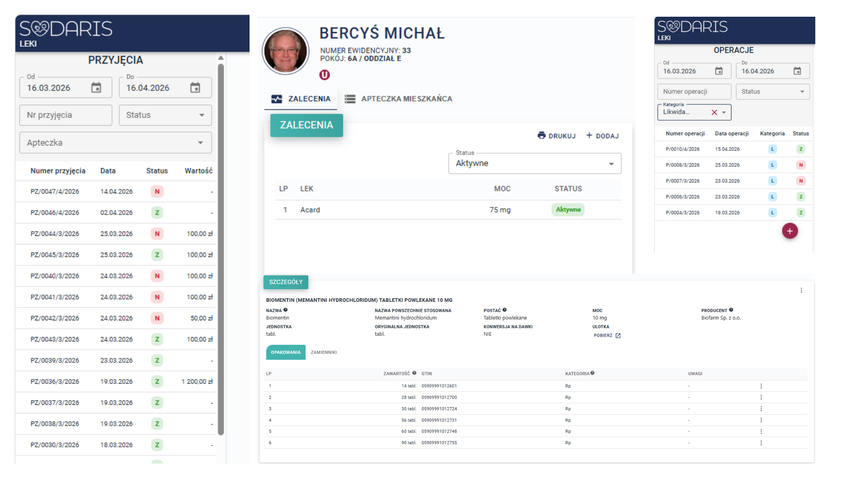Click the Dodaj button
Image resolution: width=868 pixels, height=488 pixels.
[x=602, y=136]
